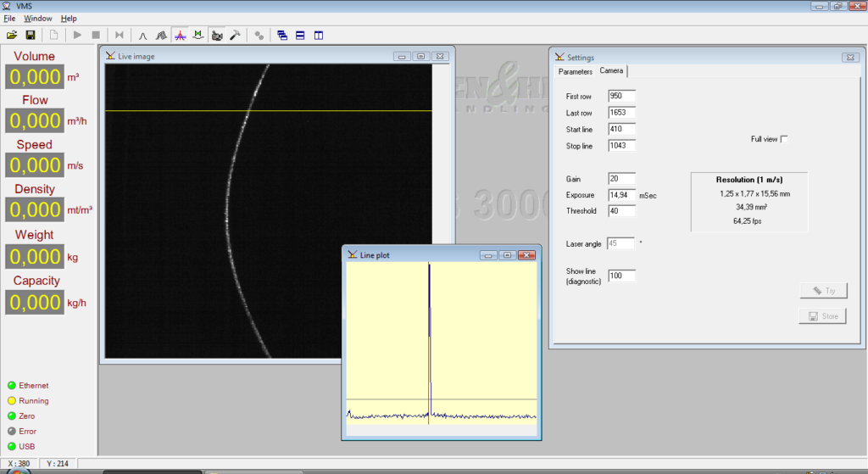Close the Line plot window
868x474 pixels.
[527, 254]
